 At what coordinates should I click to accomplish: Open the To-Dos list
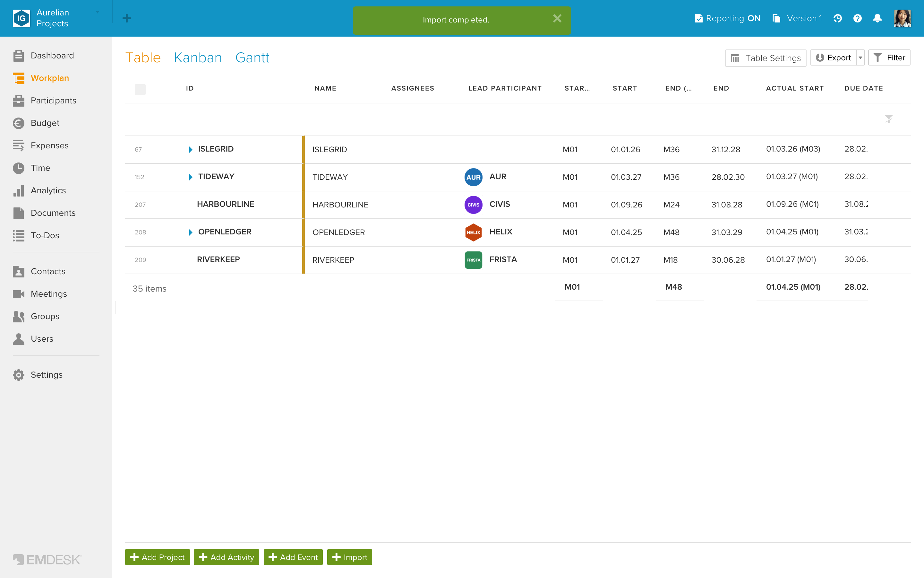click(x=36, y=235)
